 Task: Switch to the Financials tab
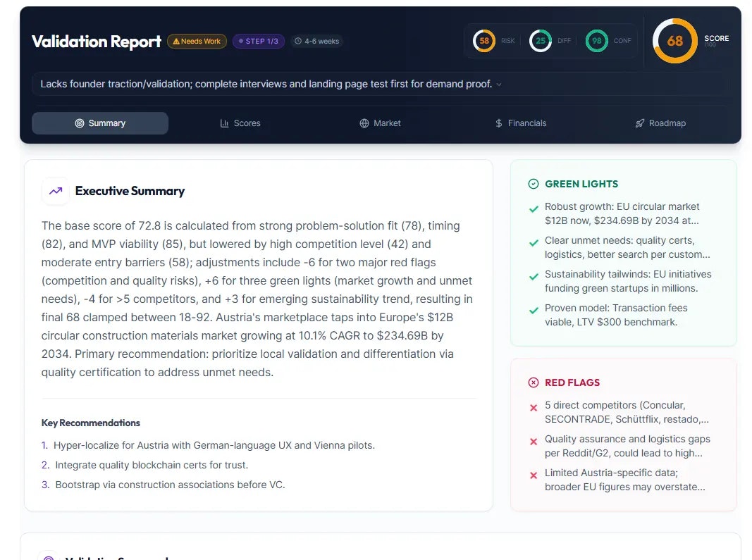tap(520, 123)
